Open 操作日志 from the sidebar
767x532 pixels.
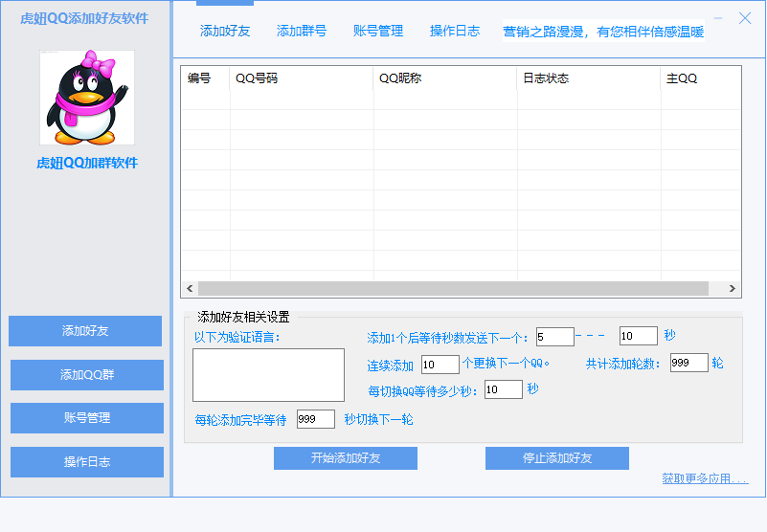coord(87,462)
